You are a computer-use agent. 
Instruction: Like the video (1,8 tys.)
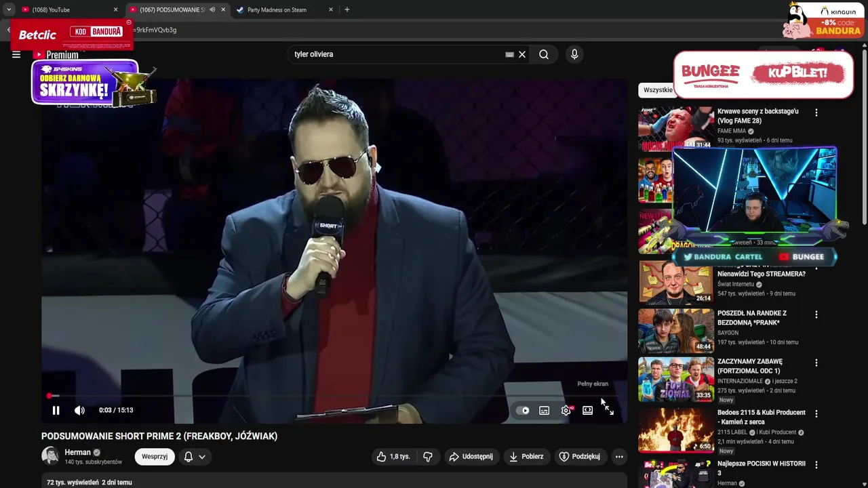pos(393,456)
